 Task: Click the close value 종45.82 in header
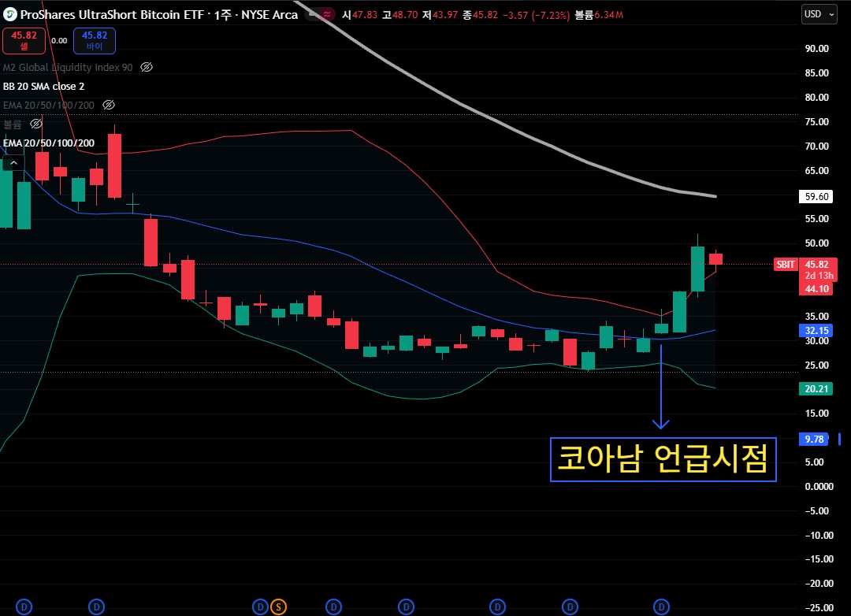(x=481, y=15)
